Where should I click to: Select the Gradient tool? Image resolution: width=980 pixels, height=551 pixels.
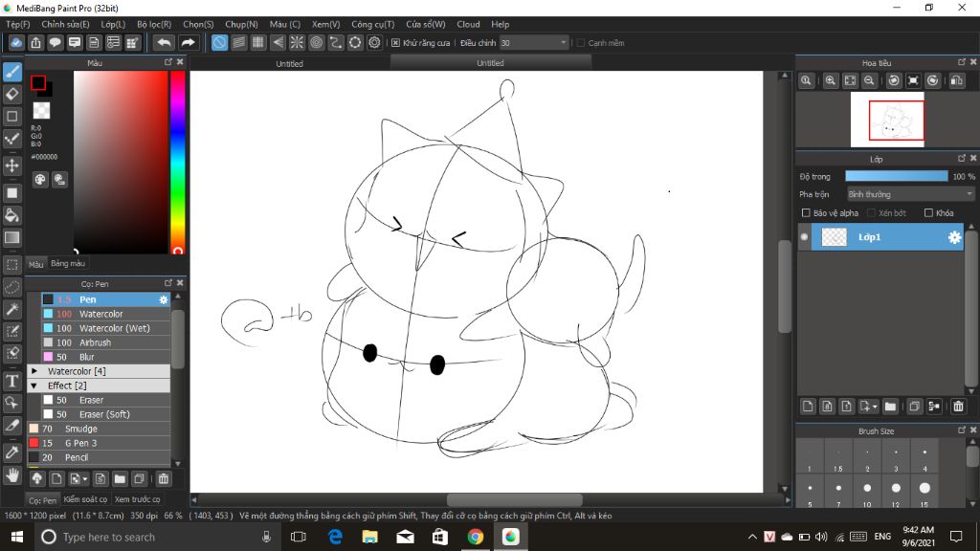point(11,237)
